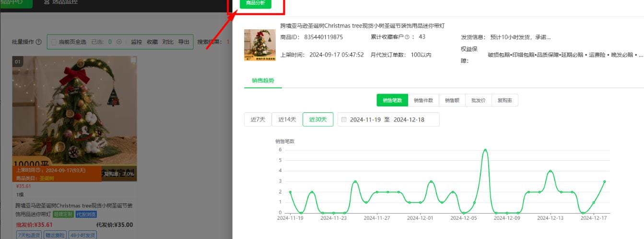Image resolution: width=644 pixels, height=239 pixels.
Task: Click listing time 2024-09-17 05:47:52
Action: pyautogui.click(x=337, y=55)
